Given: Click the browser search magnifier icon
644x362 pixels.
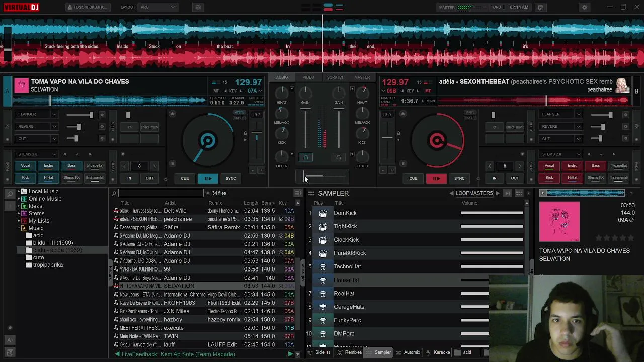Looking at the screenshot, I should click(114, 193).
